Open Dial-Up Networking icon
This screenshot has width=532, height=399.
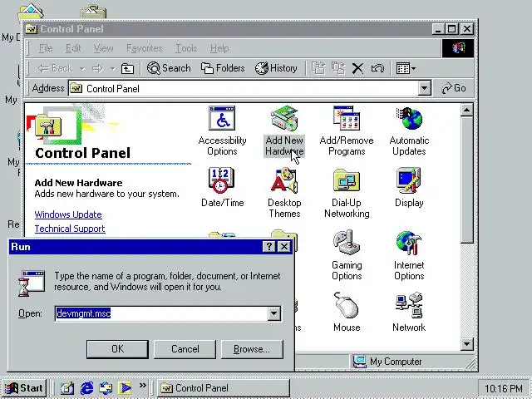point(347,193)
